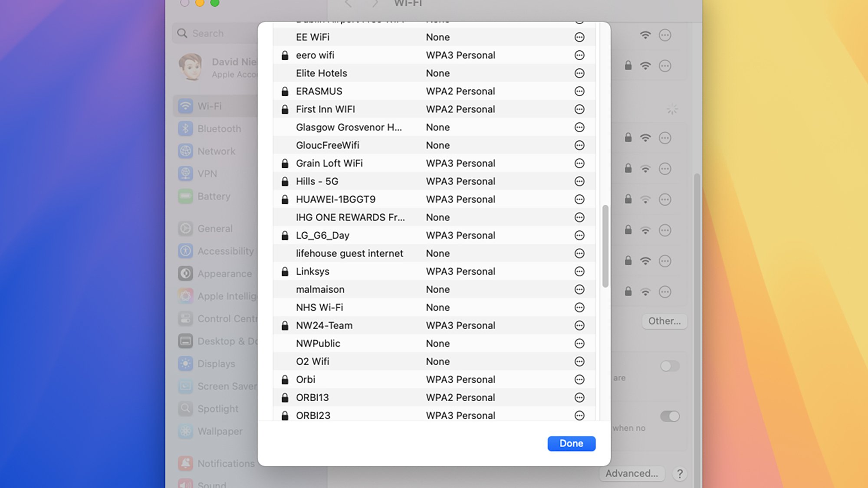The height and width of the screenshot is (488, 868).
Task: Open ellipsis menu for ERASMUS network
Action: coord(579,91)
